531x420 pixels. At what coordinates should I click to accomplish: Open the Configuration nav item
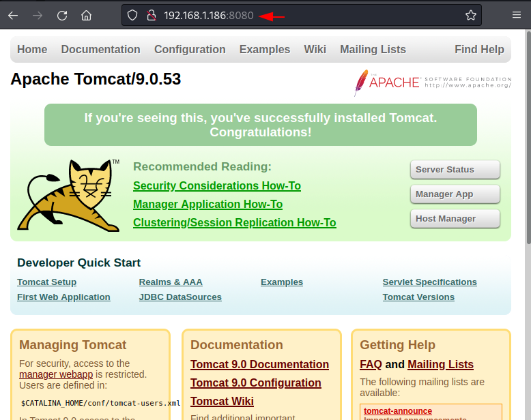(x=190, y=49)
